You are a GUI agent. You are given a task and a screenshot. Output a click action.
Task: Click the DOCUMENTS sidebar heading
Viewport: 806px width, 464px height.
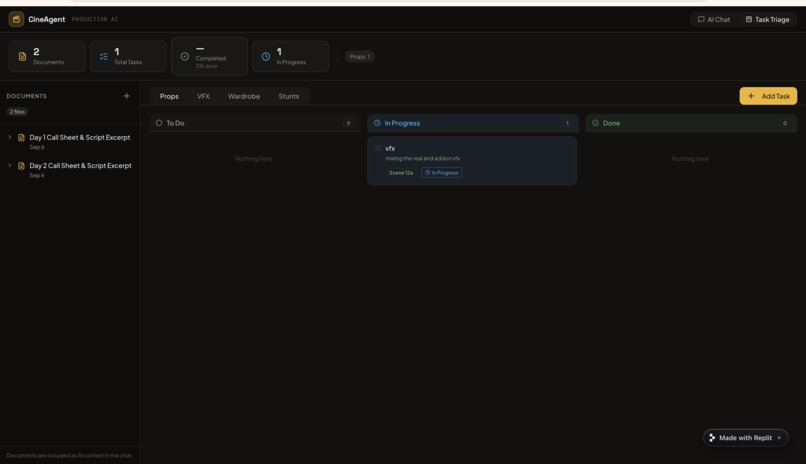click(27, 96)
